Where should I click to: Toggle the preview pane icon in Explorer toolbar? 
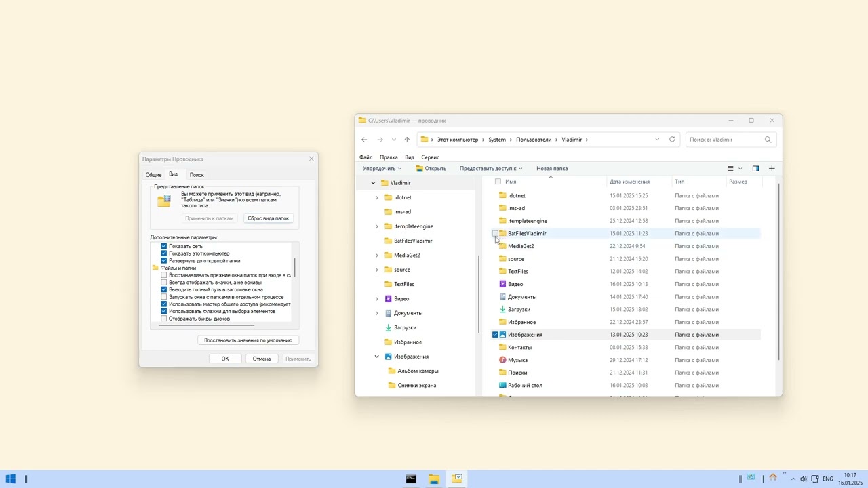click(755, 169)
